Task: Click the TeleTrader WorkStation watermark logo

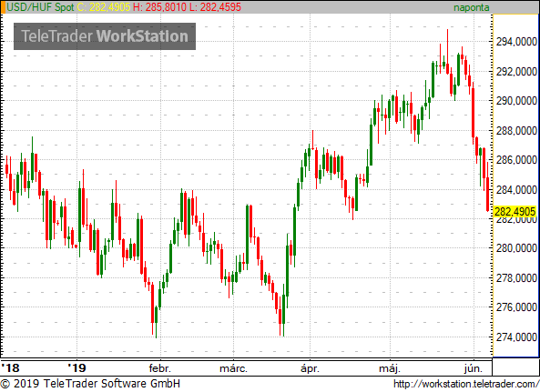Action: click(x=105, y=36)
